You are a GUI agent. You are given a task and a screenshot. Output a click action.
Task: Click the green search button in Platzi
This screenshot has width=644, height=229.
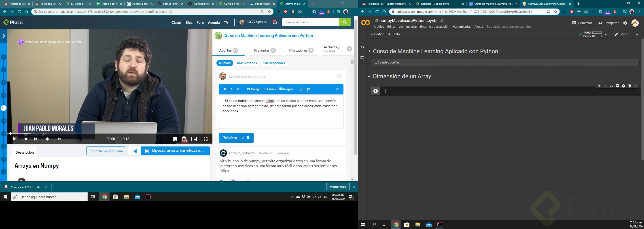(345, 22)
